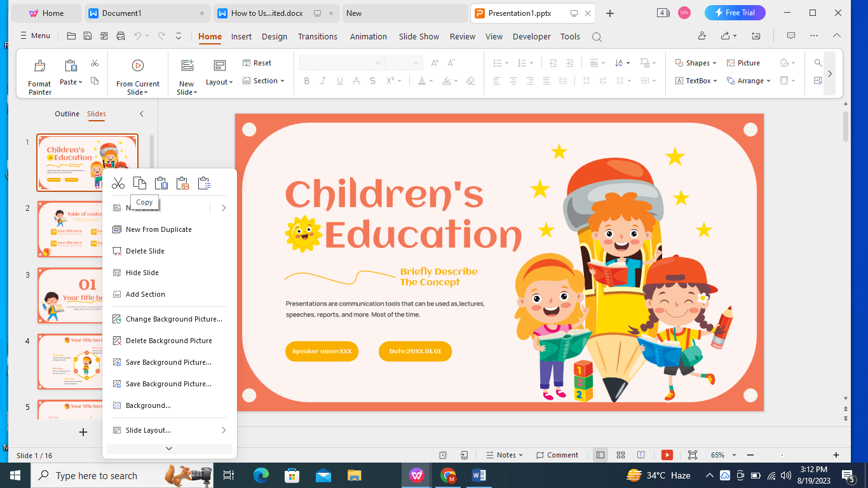Click Reset in the Home ribbon

(x=257, y=63)
